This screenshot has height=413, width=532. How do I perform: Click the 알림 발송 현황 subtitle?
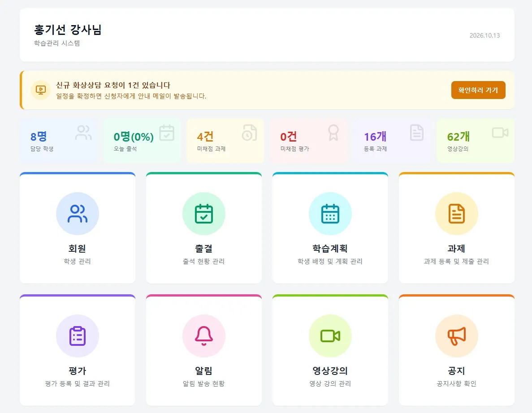[x=203, y=383]
